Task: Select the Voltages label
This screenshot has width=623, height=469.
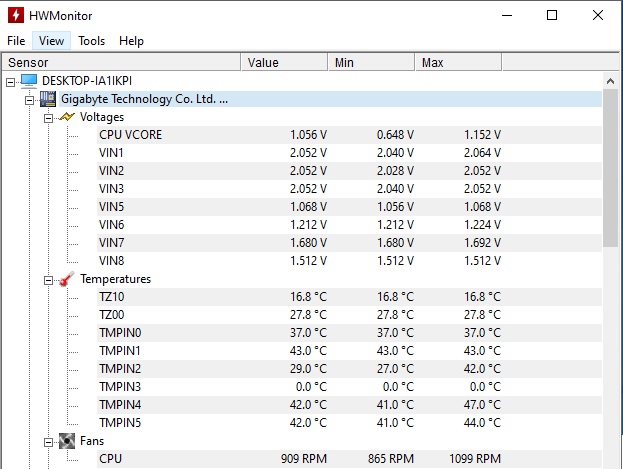Action: coord(102,117)
